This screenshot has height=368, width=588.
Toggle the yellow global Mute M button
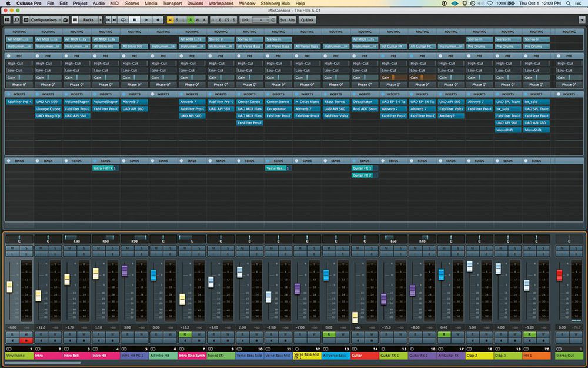171,20
